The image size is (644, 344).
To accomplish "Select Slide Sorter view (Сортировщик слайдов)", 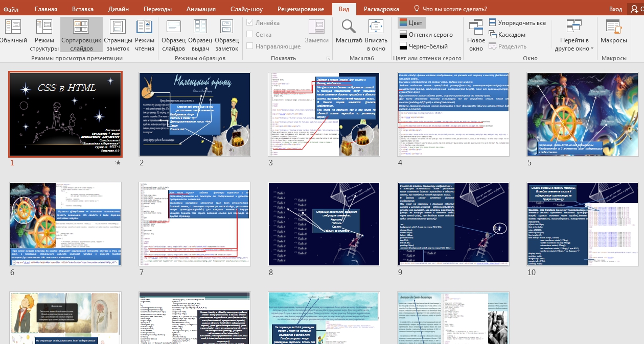I will (x=81, y=35).
